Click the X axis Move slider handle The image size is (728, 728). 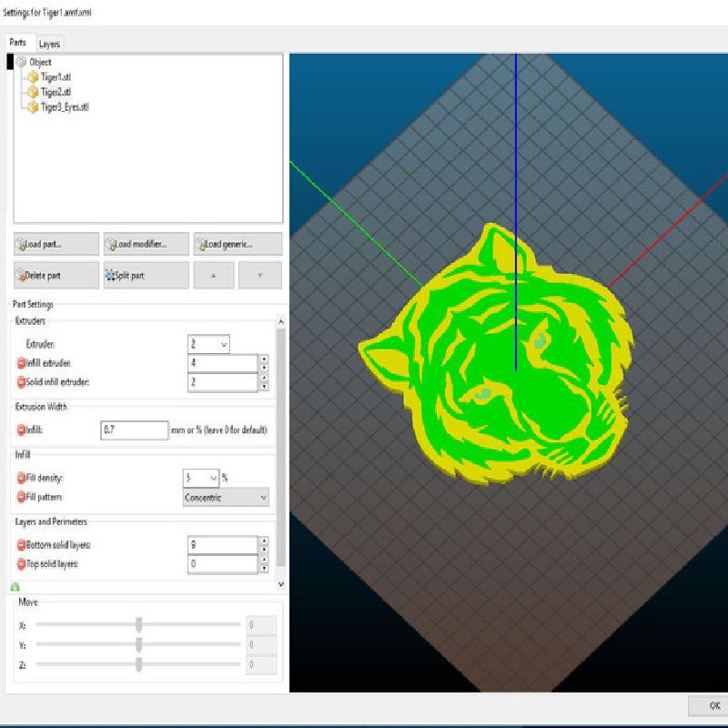(138, 625)
